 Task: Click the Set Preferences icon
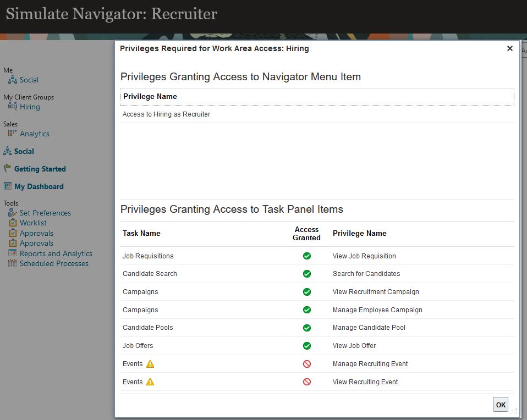coord(13,212)
